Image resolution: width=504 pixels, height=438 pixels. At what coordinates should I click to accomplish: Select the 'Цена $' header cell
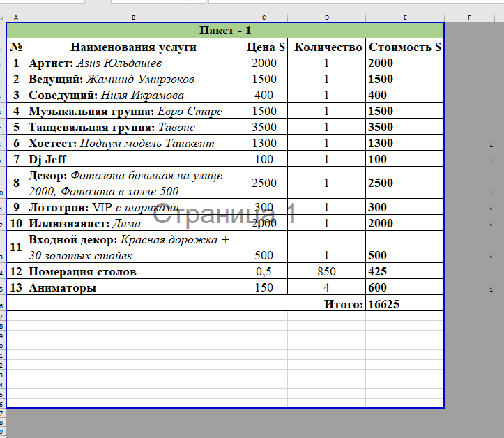[264, 46]
